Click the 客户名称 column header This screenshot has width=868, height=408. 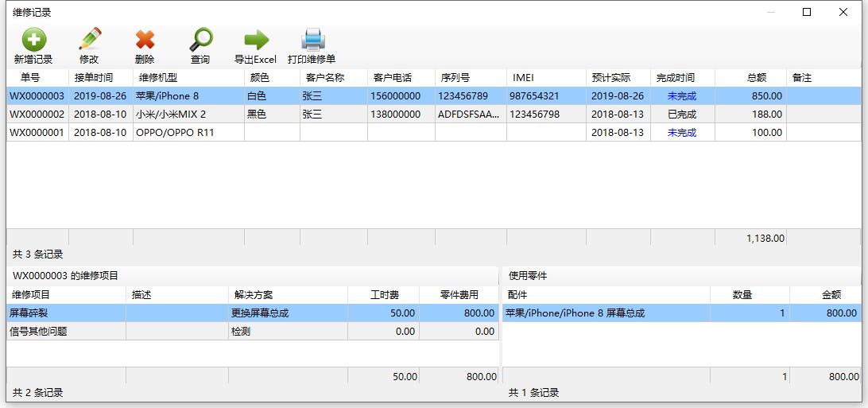point(334,78)
